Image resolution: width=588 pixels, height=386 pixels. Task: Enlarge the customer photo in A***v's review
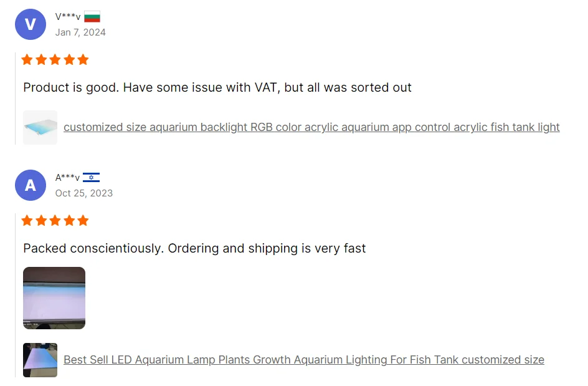(54, 298)
